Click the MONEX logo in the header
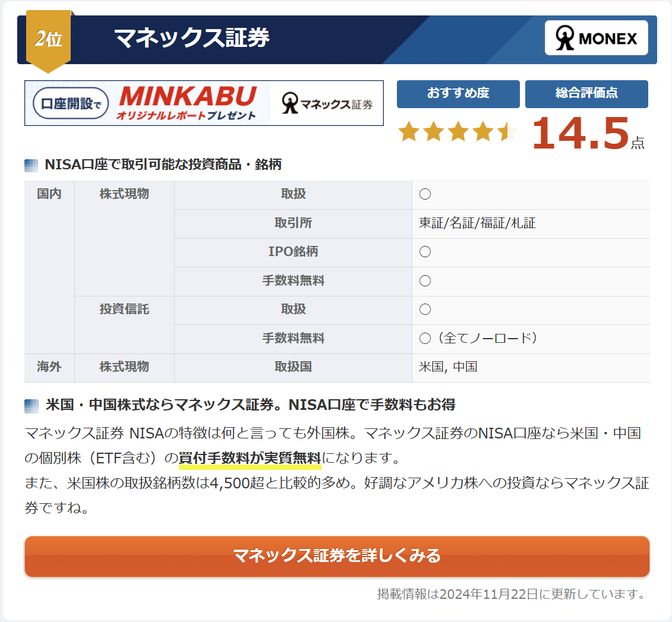Image resolution: width=672 pixels, height=622 pixels. (x=596, y=37)
